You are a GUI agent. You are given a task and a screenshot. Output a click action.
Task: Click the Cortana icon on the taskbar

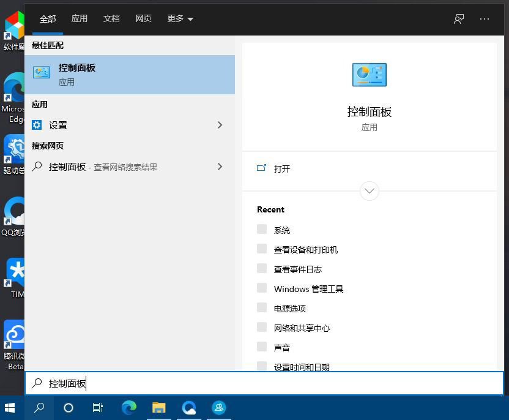tap(68, 408)
